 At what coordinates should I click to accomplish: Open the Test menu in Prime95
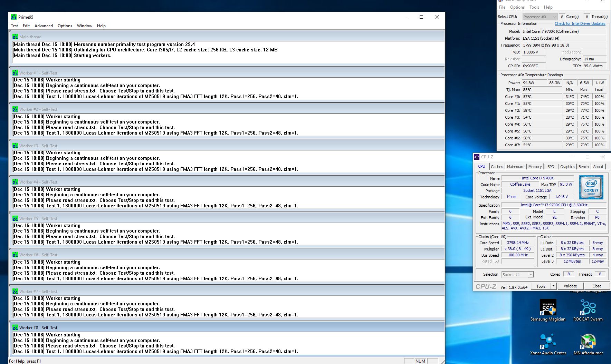pyautogui.click(x=15, y=26)
